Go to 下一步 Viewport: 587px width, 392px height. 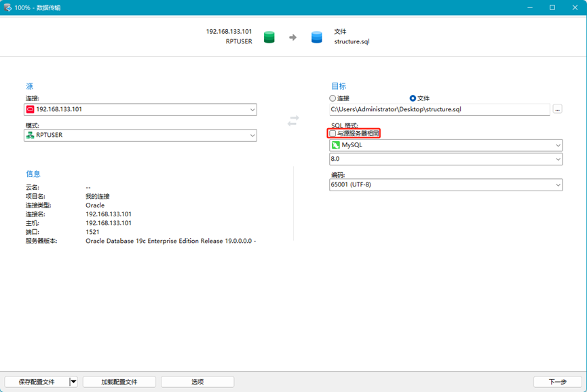click(x=557, y=382)
